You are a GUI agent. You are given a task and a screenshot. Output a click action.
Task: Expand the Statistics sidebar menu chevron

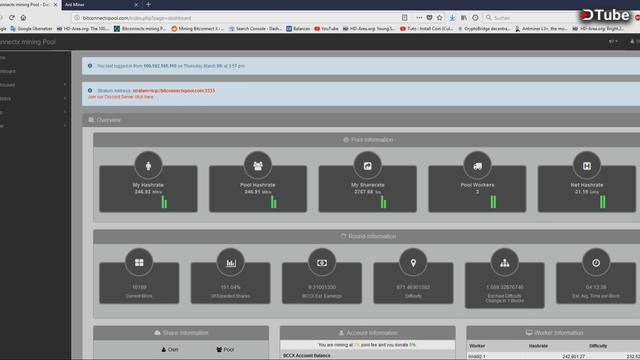(64, 98)
